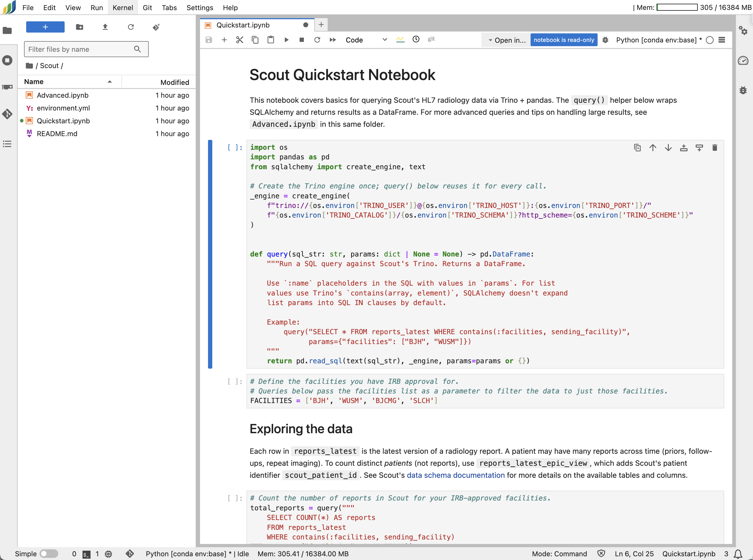753x560 pixels.
Task: Click the notebook is read-only badge
Action: coord(564,40)
